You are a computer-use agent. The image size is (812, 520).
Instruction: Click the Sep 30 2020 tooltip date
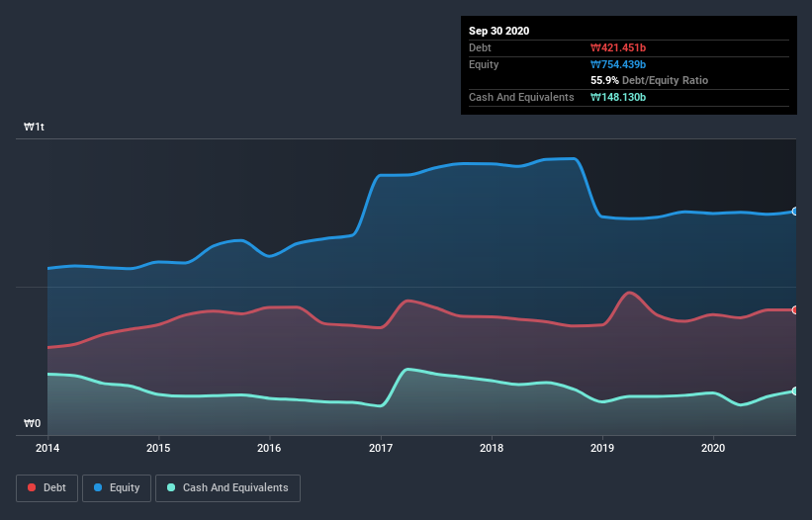pos(499,31)
